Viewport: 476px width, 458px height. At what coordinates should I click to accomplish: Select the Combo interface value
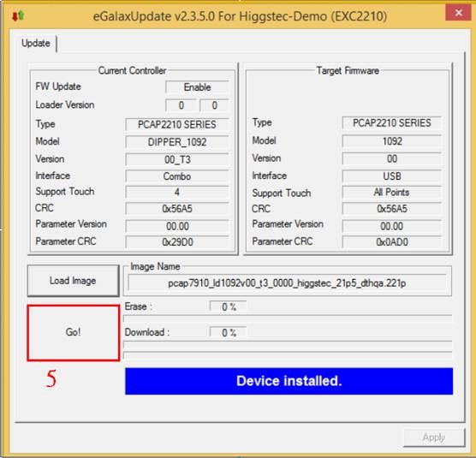pyautogui.click(x=177, y=176)
